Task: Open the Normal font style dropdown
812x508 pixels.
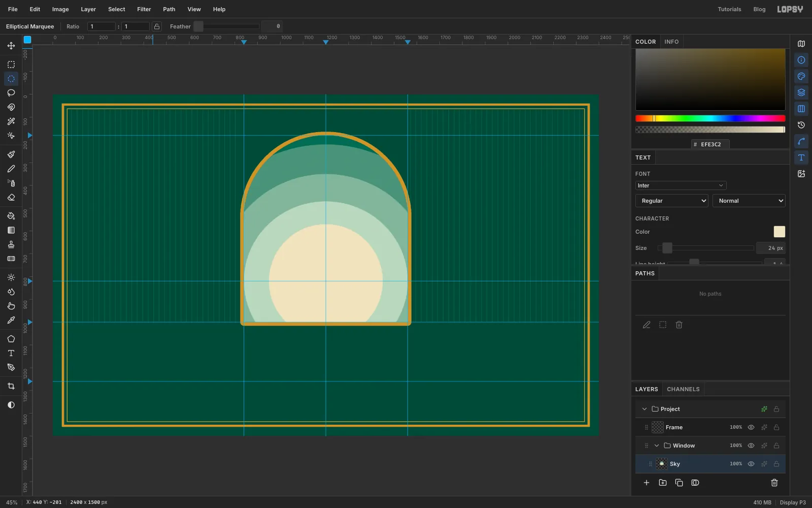Action: point(749,201)
